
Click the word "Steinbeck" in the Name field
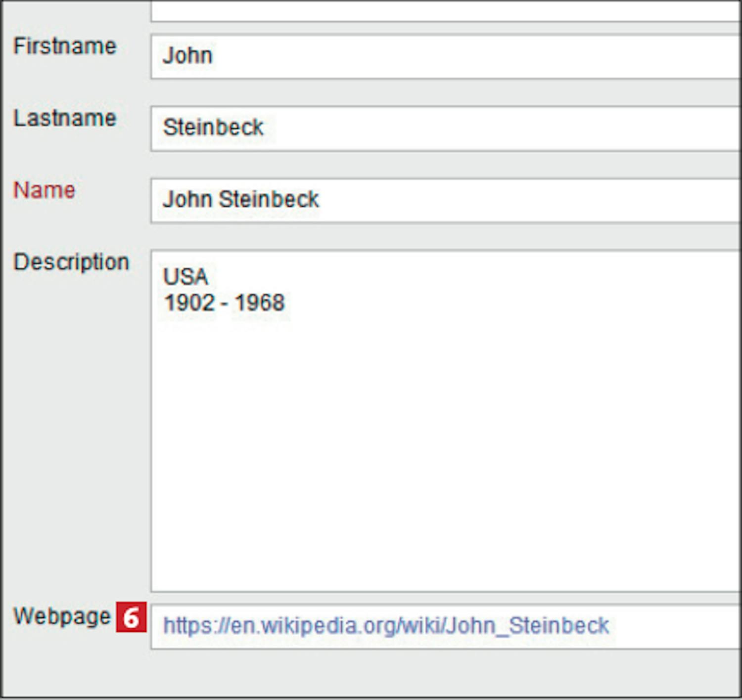pyautogui.click(x=269, y=200)
